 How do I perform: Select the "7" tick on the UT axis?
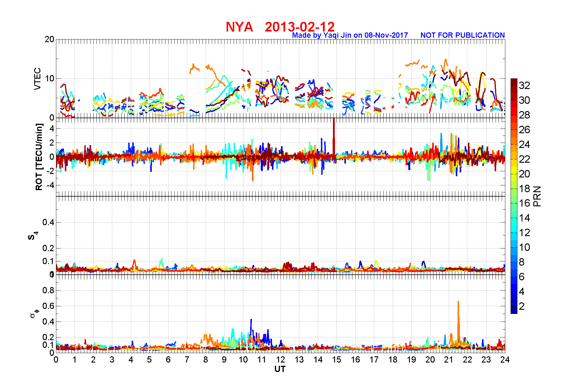point(187,360)
